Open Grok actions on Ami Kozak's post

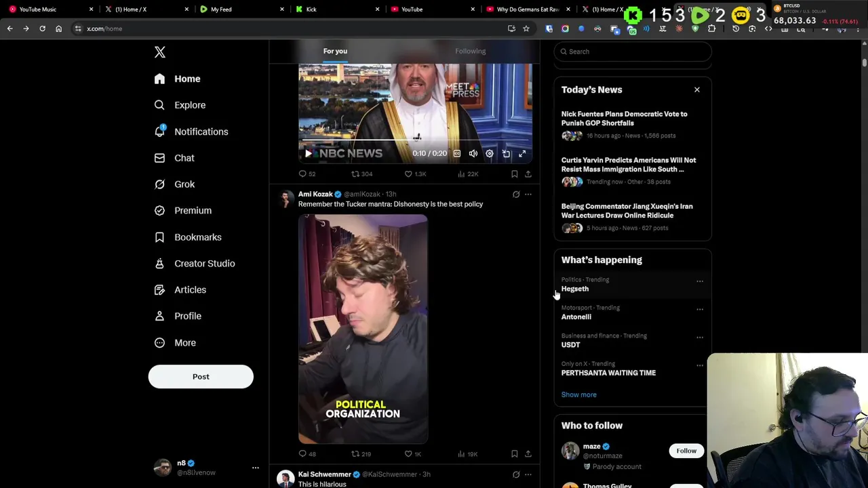pos(516,195)
